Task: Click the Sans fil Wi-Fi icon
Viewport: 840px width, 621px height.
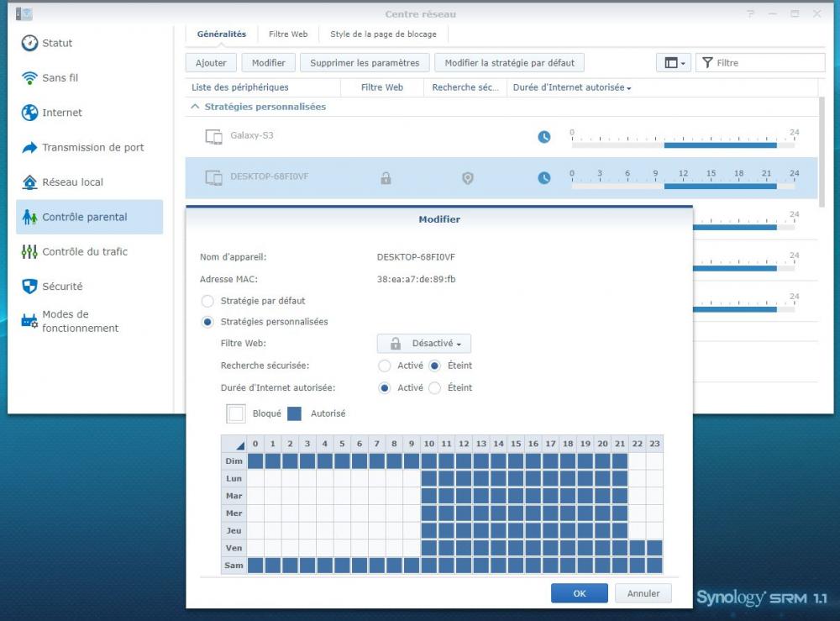Action: point(29,77)
